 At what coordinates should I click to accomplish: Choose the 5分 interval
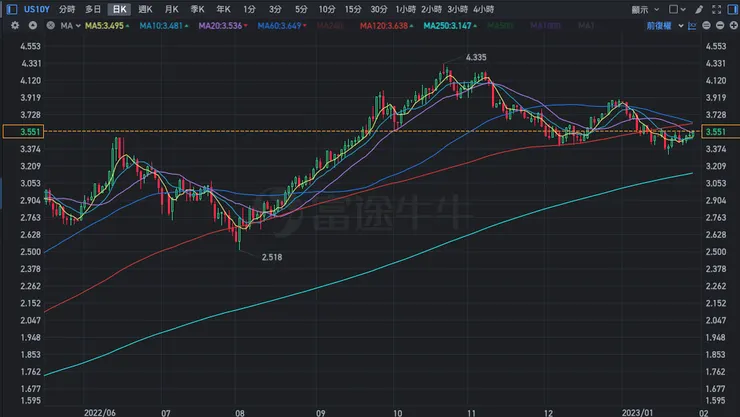(301, 9)
